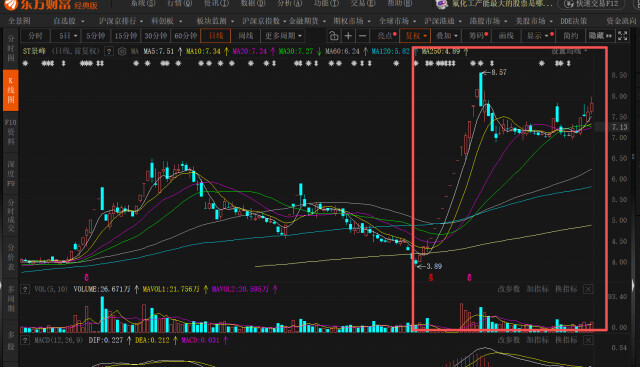Image resolution: width=640 pixels, height=367 pixels.
Task: Toggle 亮点 highlights on the chart
Action: pos(386,36)
